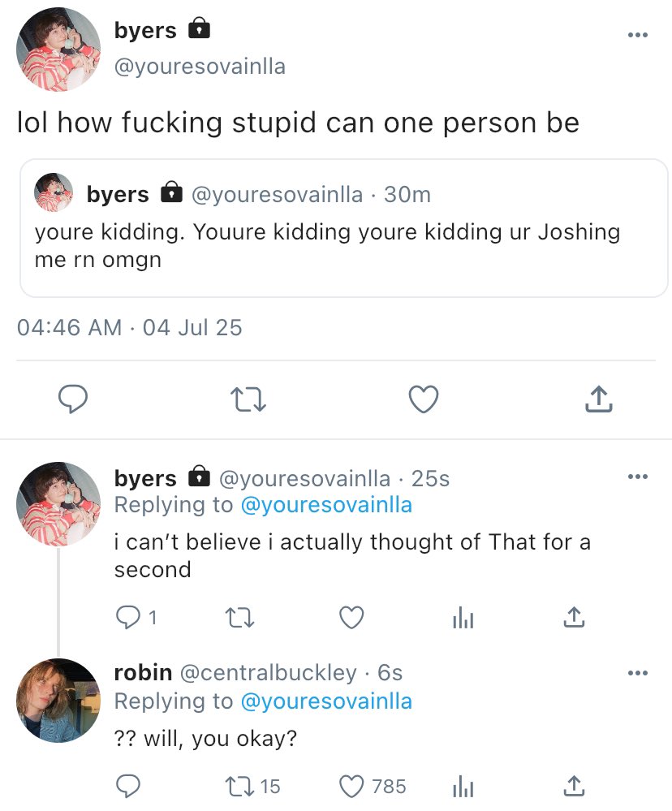Screen dimensions: 672x811
Task: Reply to the main tweet
Action: tap(74, 399)
